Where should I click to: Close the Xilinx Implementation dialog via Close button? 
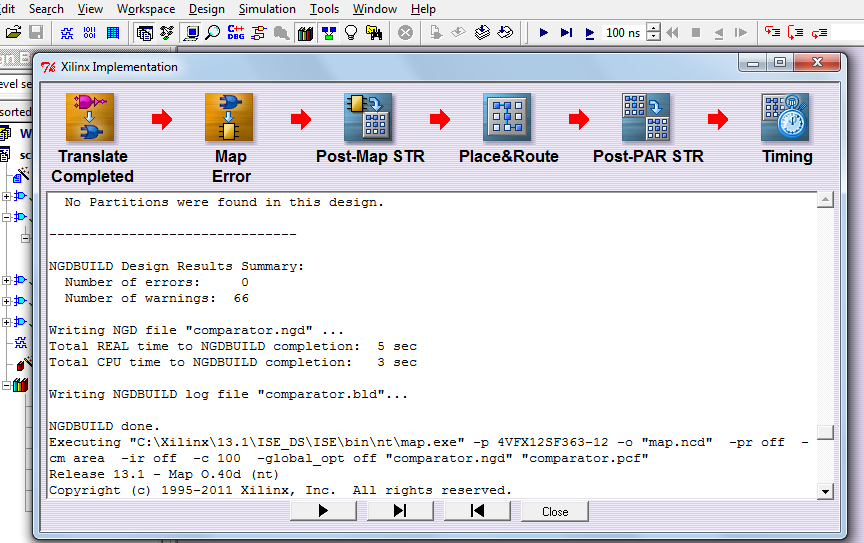point(555,511)
